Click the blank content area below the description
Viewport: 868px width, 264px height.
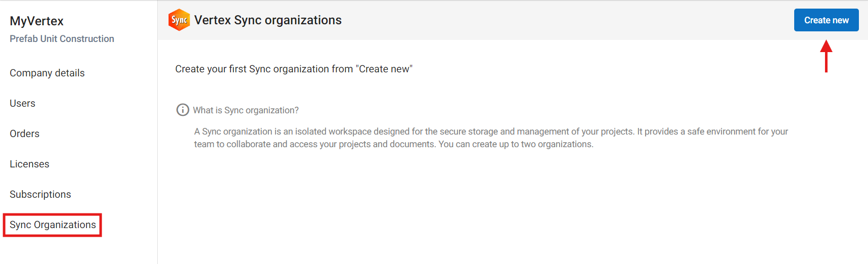pos(506,207)
